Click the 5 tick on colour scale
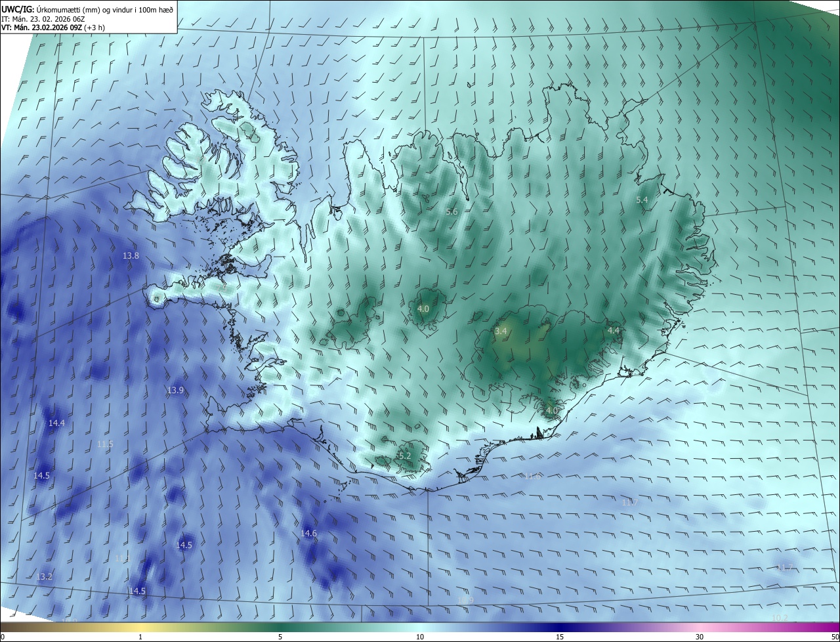840x642 pixels. [280, 637]
